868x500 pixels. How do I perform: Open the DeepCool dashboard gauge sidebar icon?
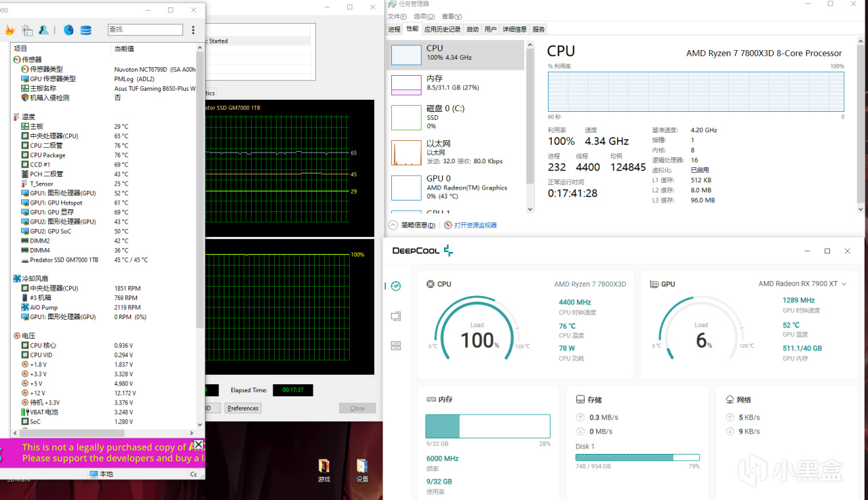(396, 286)
